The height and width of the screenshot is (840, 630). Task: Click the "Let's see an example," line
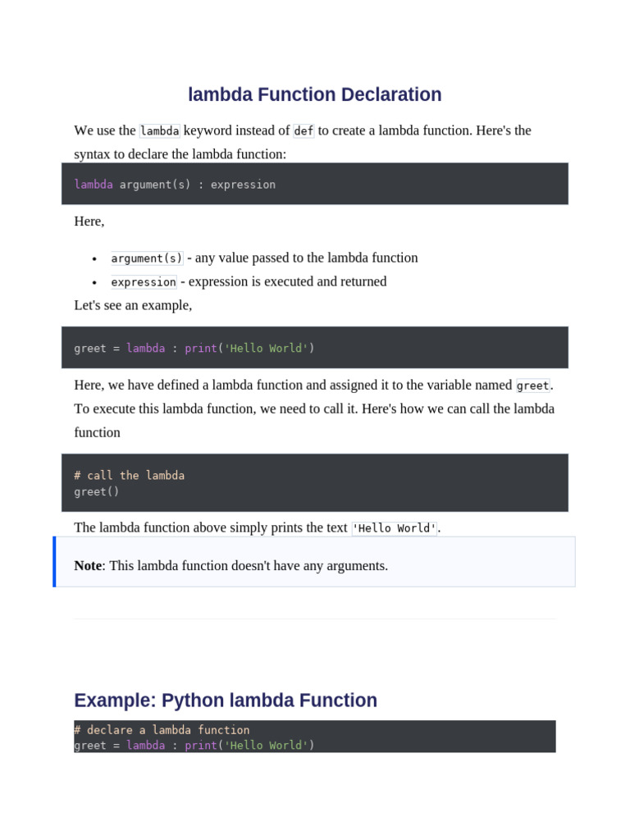[133, 305]
